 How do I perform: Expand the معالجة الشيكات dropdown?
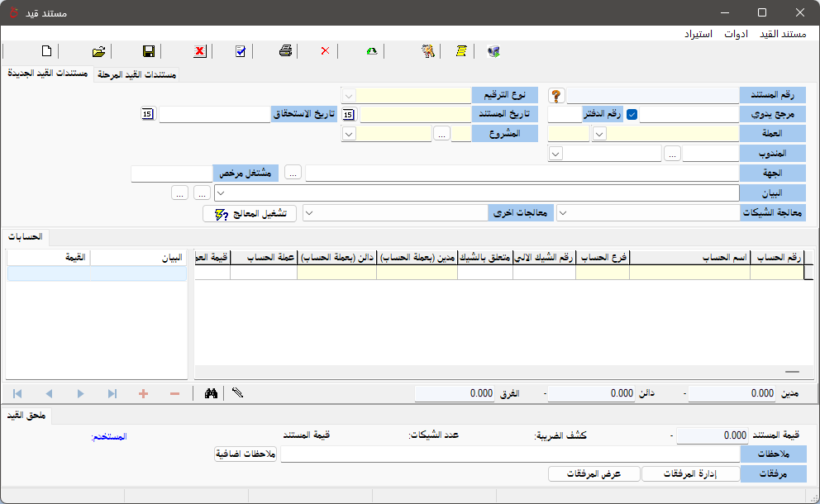click(563, 213)
